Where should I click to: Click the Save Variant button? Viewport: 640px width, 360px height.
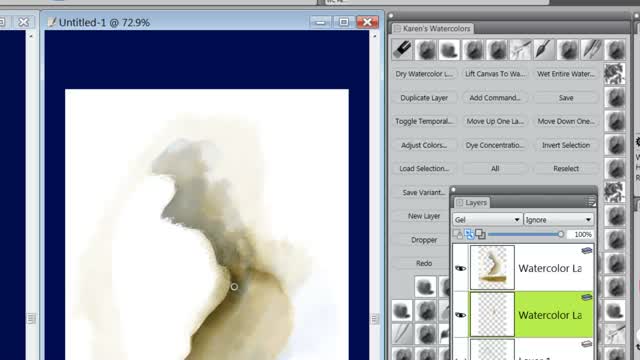coord(421,192)
